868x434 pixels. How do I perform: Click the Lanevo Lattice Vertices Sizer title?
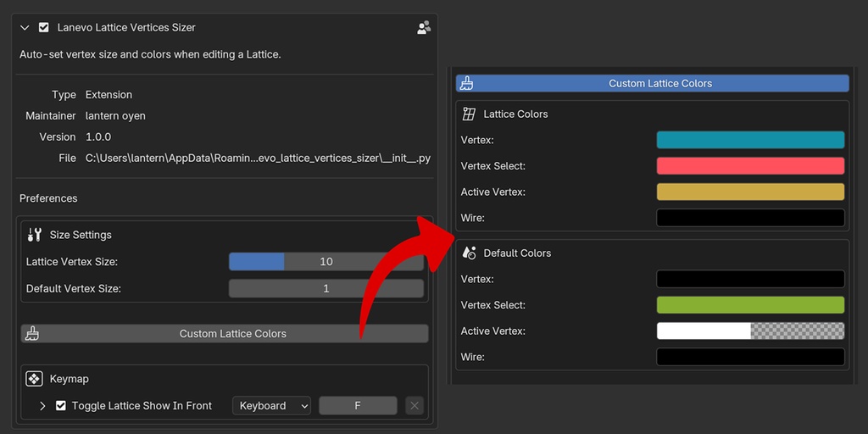point(126,28)
